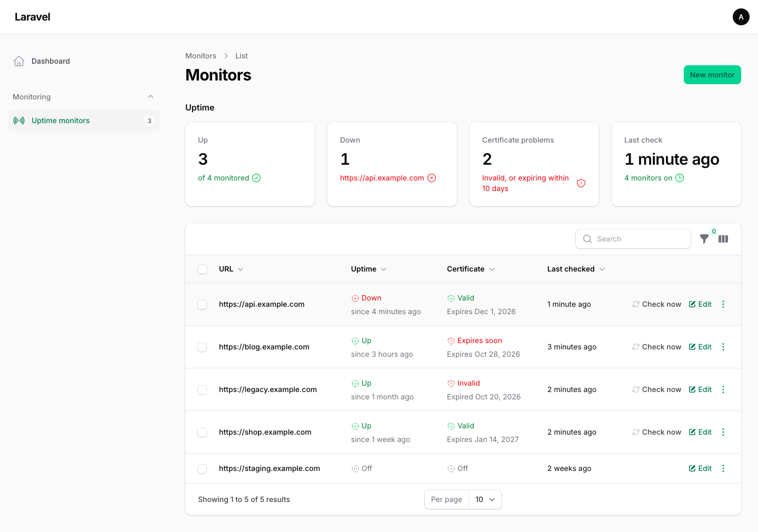Edit the blog.example.com monitor
The image size is (758, 532).
pos(700,347)
